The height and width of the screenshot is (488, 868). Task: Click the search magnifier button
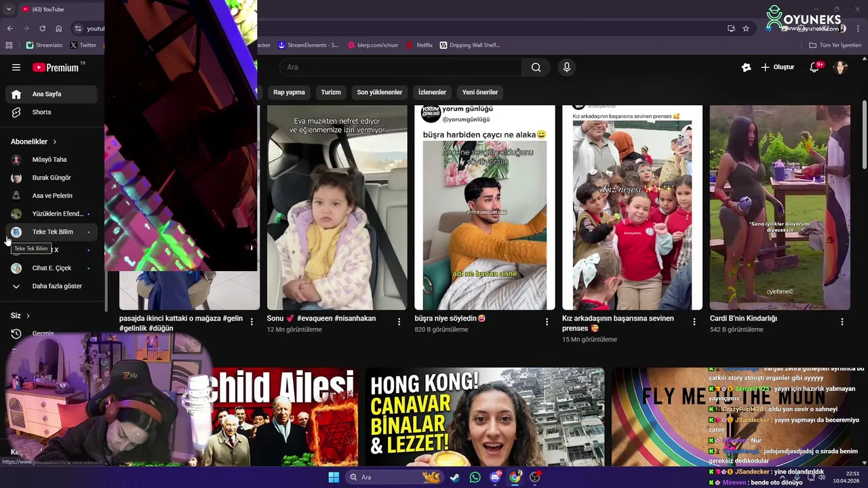pos(536,67)
